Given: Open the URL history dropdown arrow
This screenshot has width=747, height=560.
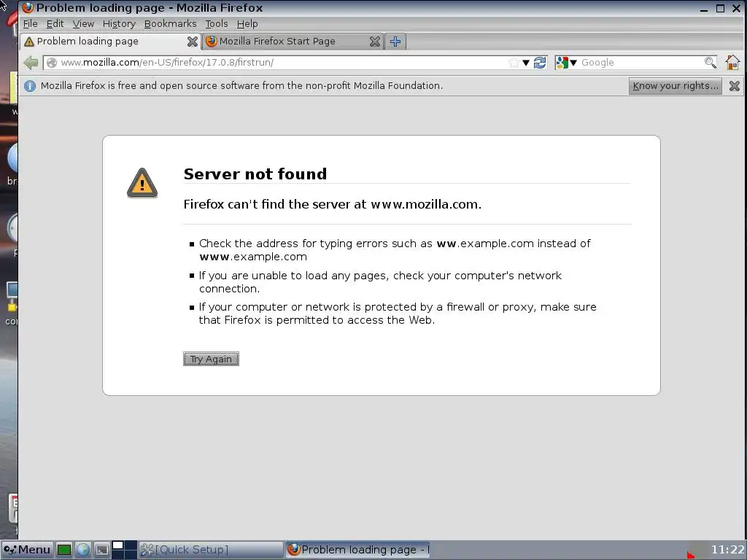Looking at the screenshot, I should [x=526, y=63].
